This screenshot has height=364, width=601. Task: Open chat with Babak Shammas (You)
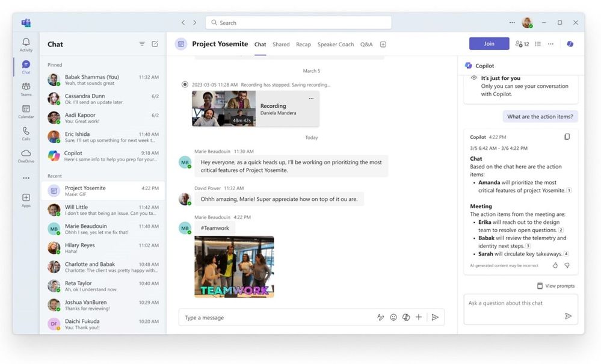[103, 79]
